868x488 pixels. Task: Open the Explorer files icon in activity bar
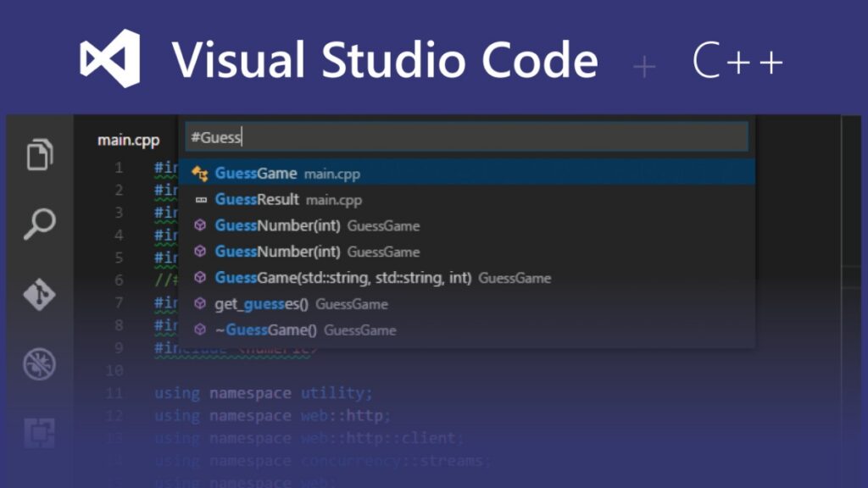(x=40, y=155)
